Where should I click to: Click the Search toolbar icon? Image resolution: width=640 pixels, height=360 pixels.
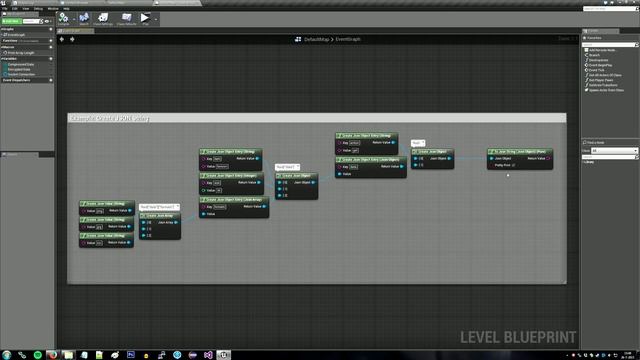pos(84,18)
